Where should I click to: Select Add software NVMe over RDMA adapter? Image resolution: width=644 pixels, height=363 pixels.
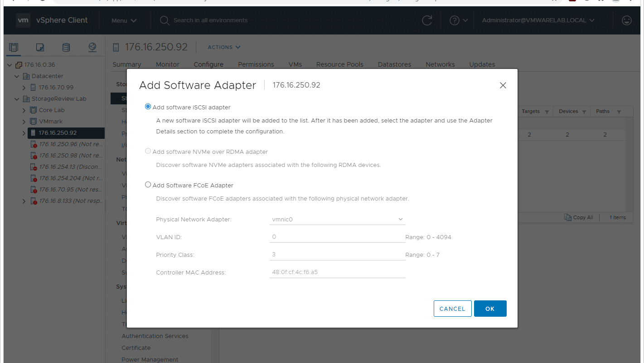point(148,151)
